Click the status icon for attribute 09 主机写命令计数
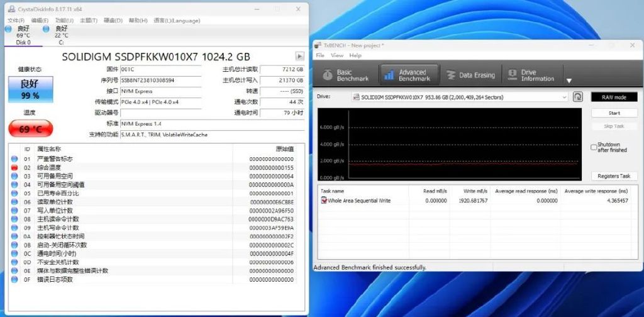Image resolution: width=644 pixels, height=317 pixels. pyautogui.click(x=14, y=228)
